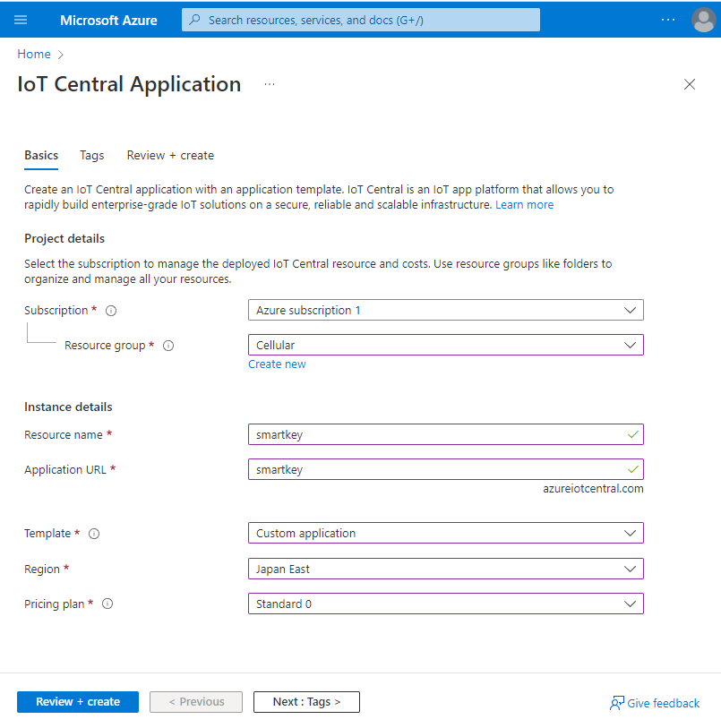Open the top bar more options ellipsis
Image resolution: width=721 pixels, height=728 pixels.
click(667, 20)
